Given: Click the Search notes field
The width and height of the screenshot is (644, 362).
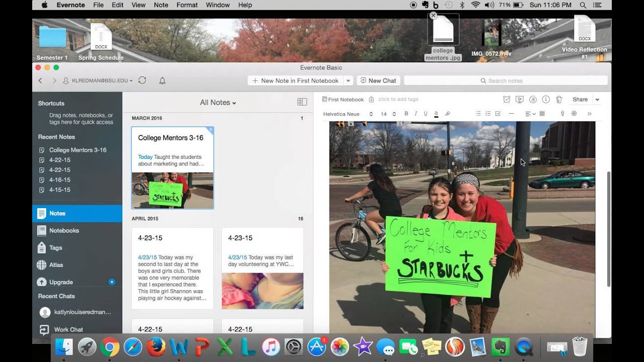Looking at the screenshot, I should coord(506,80).
